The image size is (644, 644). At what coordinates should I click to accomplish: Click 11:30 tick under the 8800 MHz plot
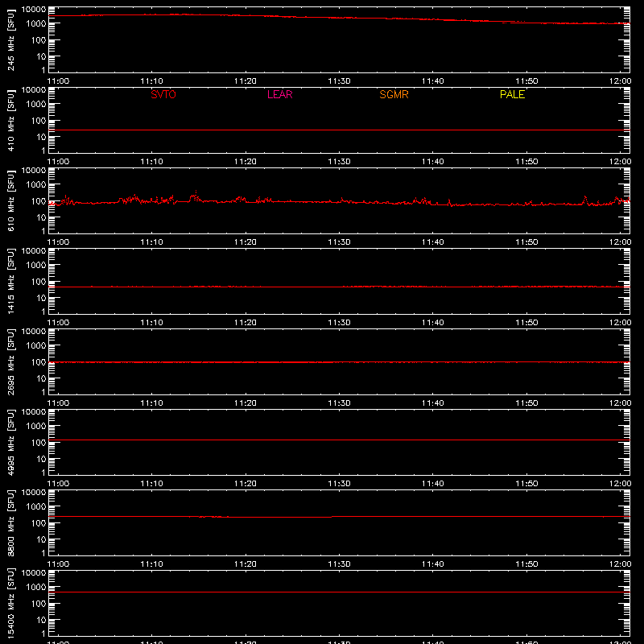pyautogui.click(x=339, y=564)
